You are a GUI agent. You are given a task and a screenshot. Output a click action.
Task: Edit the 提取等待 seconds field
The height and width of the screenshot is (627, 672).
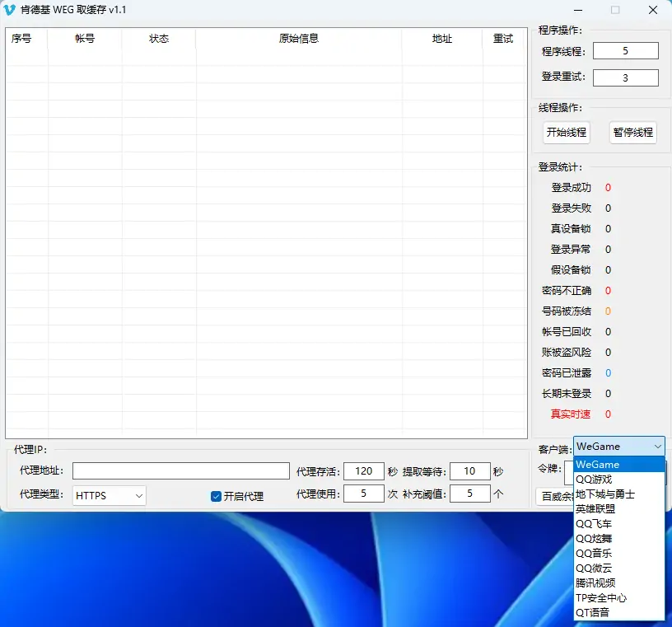(469, 471)
